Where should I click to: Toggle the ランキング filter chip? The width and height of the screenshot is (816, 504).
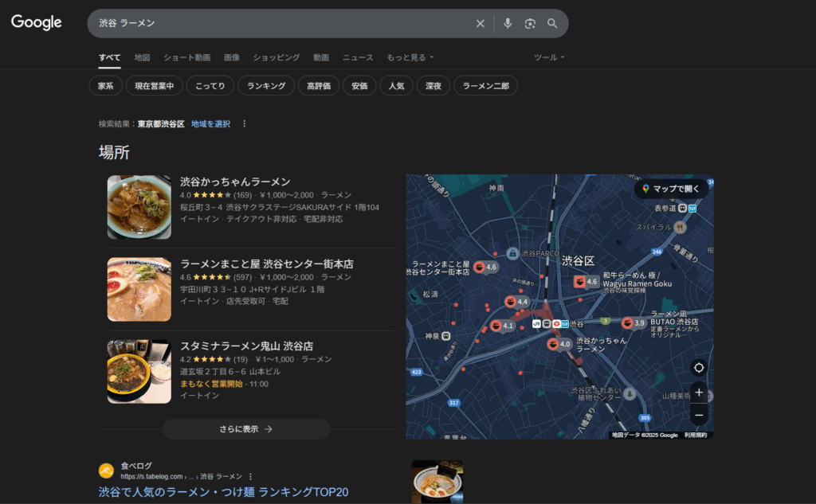coord(266,86)
